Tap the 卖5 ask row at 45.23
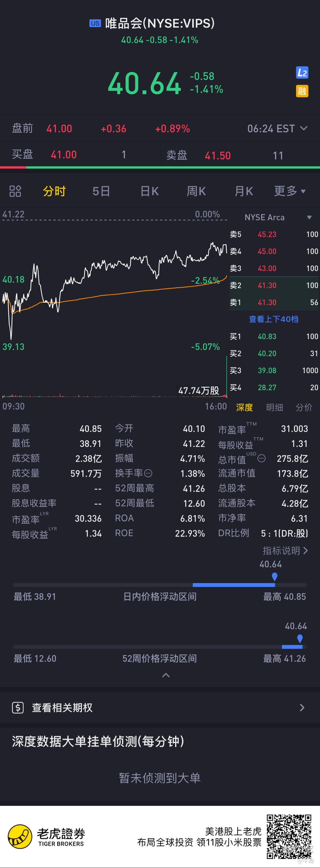Screen dimensions: 320x868 coord(274,234)
